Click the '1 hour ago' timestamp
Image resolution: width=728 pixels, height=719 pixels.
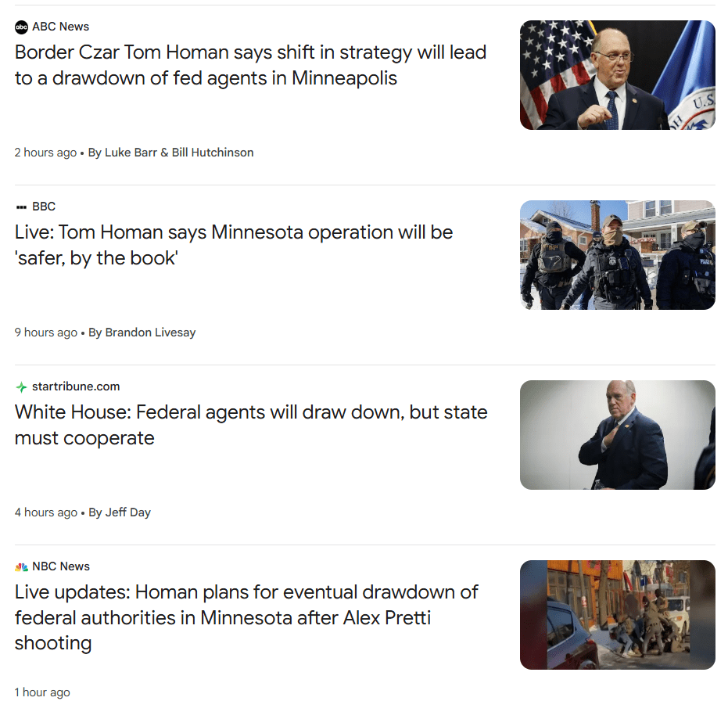click(42, 692)
